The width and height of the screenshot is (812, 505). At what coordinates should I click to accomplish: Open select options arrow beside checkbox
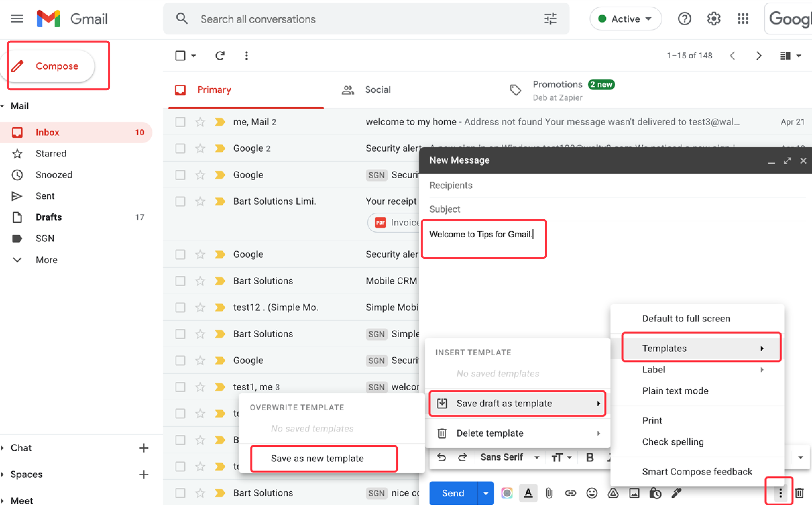pyautogui.click(x=194, y=56)
